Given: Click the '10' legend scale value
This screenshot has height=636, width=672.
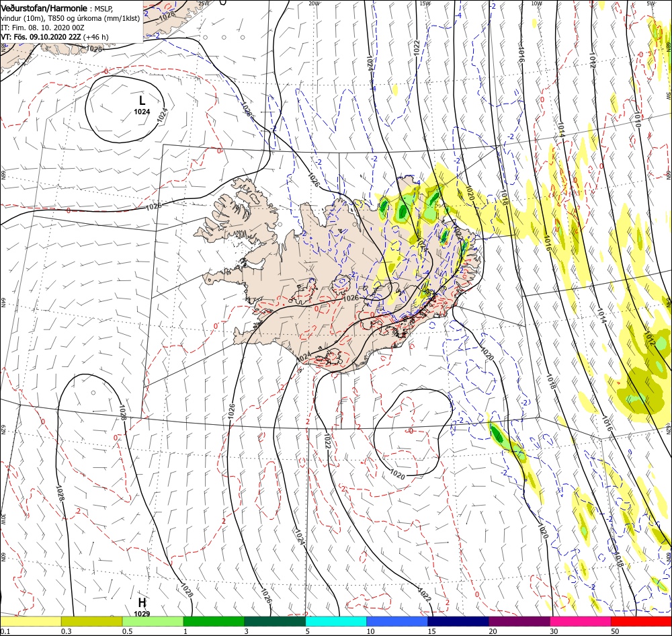Looking at the screenshot, I should pyautogui.click(x=371, y=631).
